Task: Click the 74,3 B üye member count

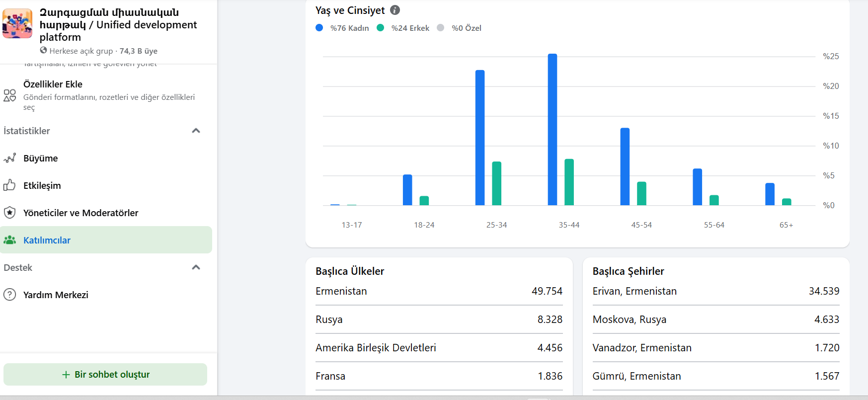Action: point(139,51)
